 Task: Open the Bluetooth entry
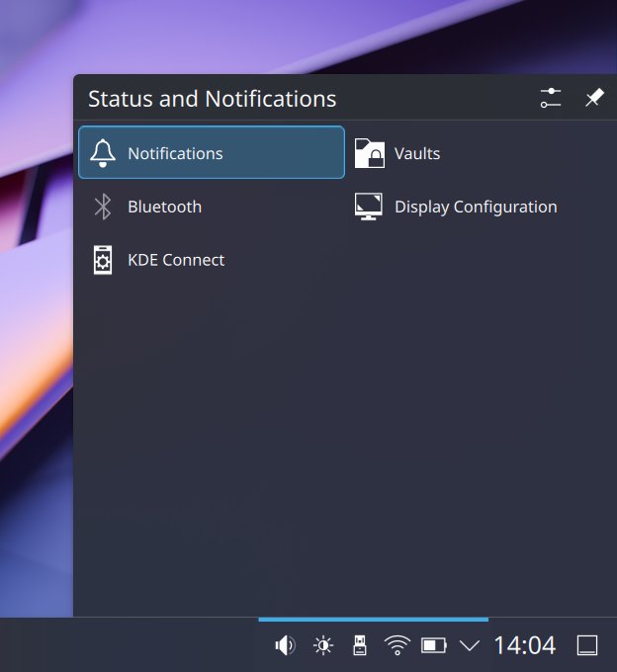coord(212,207)
